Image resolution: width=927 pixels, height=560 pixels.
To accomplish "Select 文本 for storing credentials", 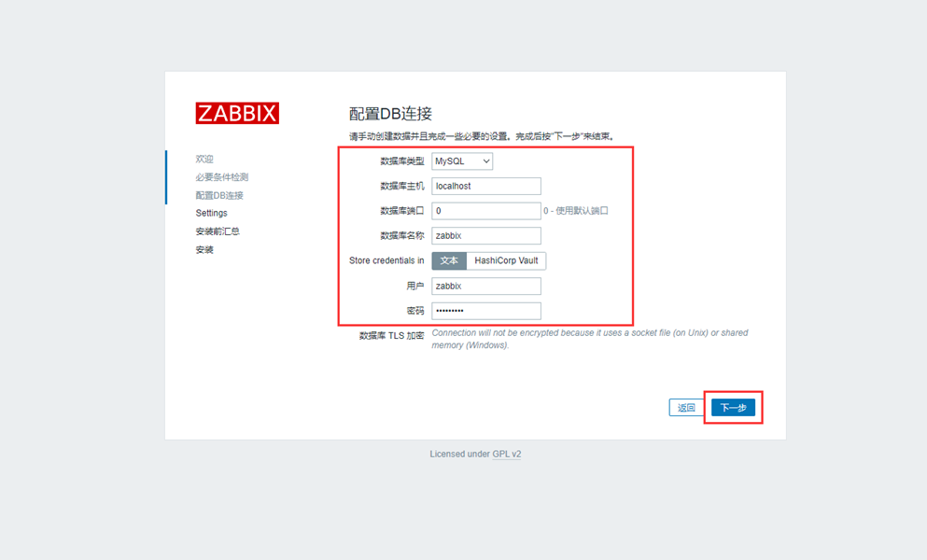I will tap(449, 261).
